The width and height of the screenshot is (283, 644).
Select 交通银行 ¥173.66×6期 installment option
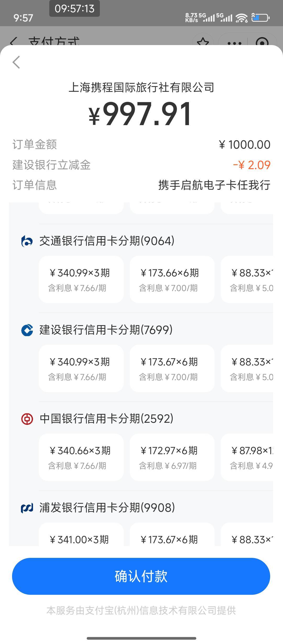click(172, 279)
